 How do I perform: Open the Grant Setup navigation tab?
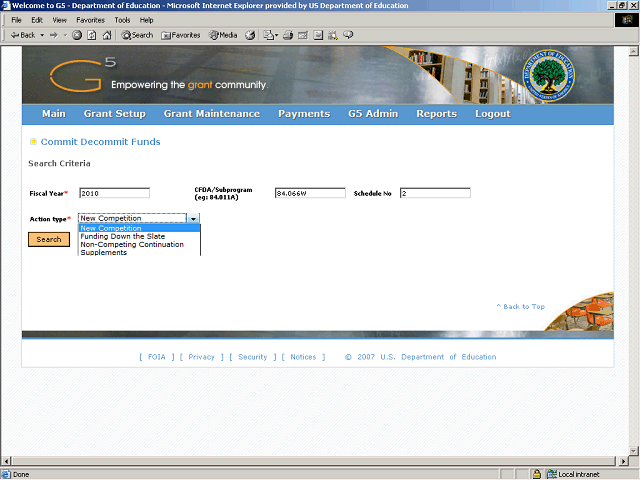click(x=115, y=114)
